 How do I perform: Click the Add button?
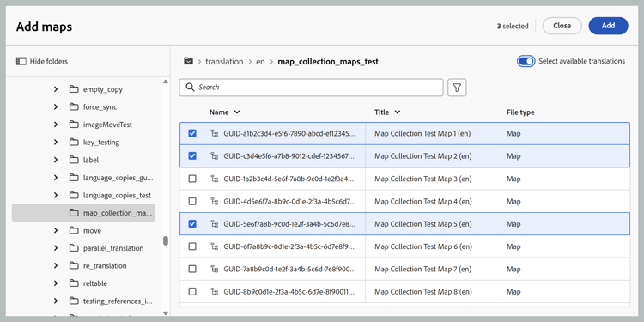pyautogui.click(x=608, y=26)
